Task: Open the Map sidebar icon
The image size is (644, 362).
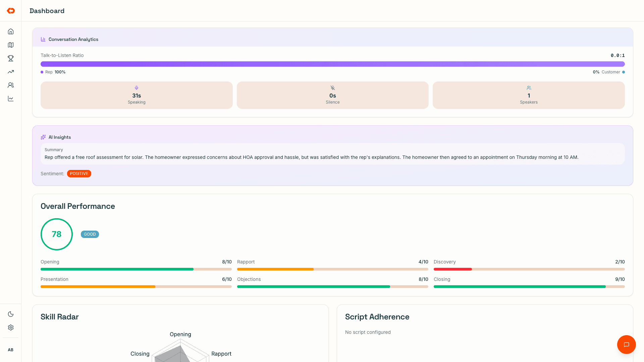Action: (11, 45)
